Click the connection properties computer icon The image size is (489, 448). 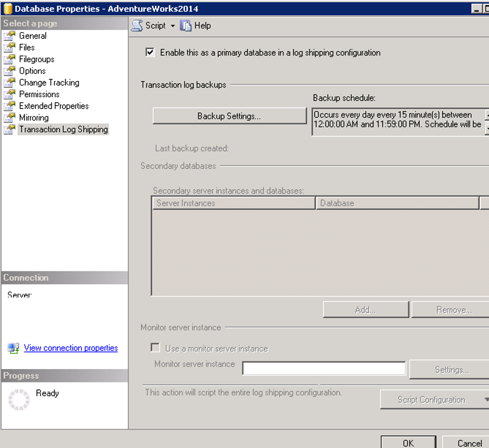click(x=13, y=348)
